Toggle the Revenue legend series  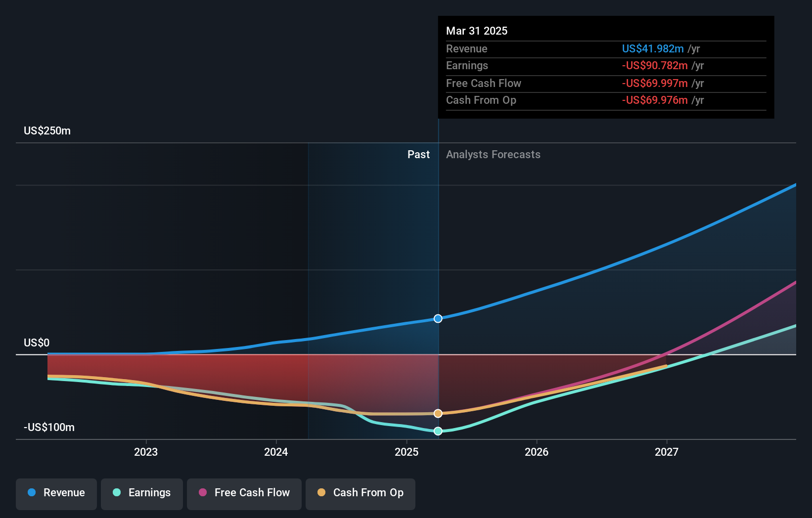[56, 494]
